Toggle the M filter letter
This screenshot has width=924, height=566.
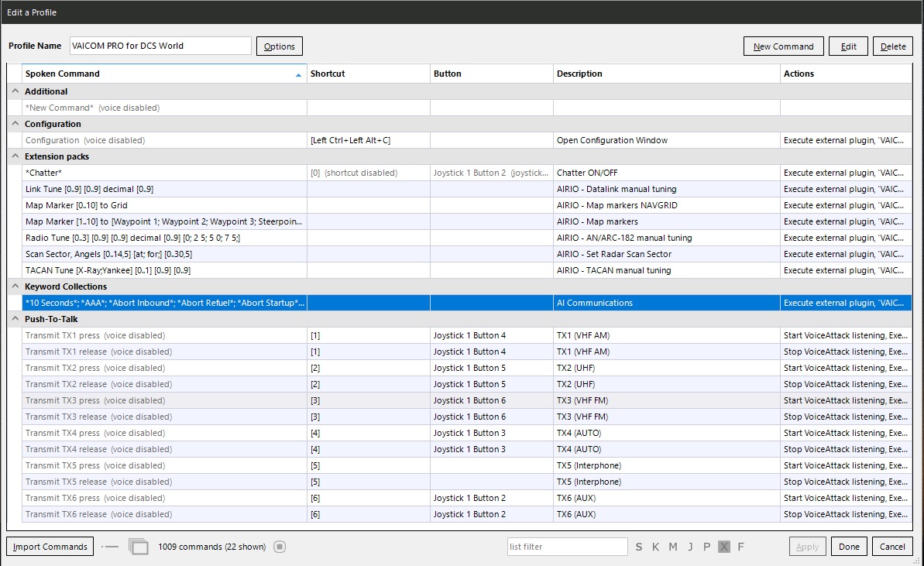(673, 547)
